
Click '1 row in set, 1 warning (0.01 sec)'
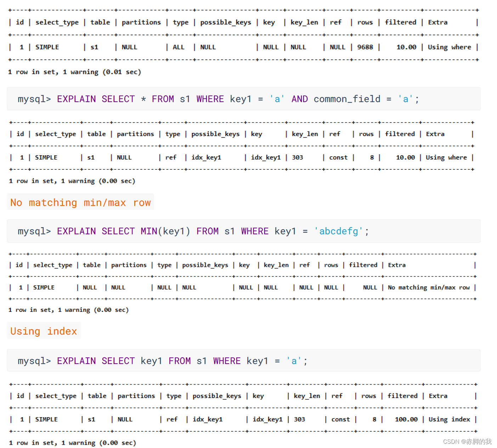(x=75, y=72)
